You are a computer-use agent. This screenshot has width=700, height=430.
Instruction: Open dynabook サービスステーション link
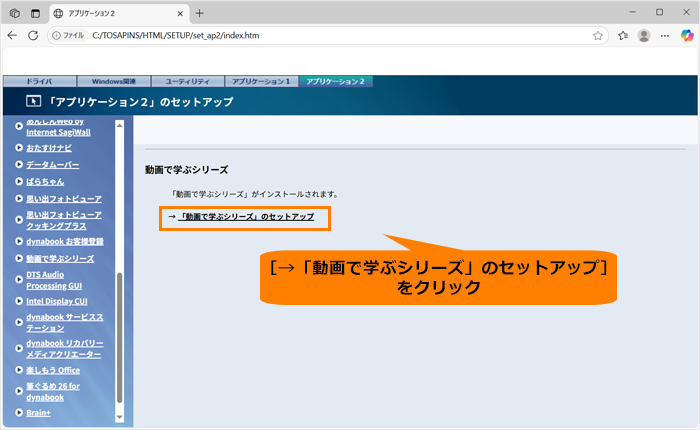coord(64,322)
